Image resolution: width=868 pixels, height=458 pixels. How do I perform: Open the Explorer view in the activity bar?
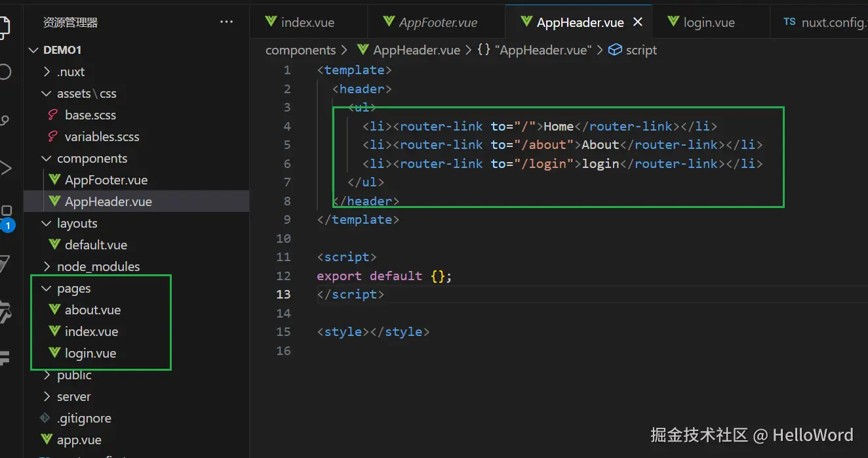tap(4, 26)
